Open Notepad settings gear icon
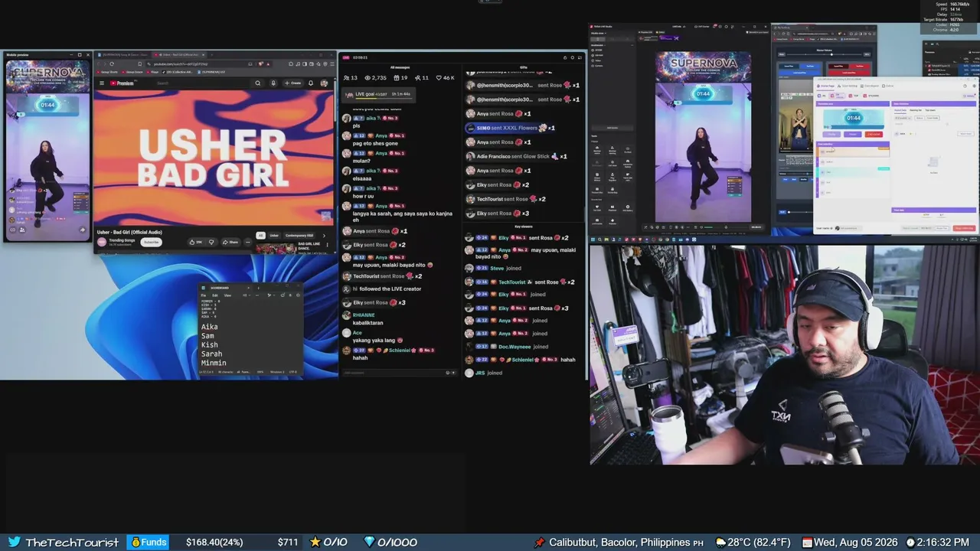This screenshot has height=551, width=980. point(296,295)
